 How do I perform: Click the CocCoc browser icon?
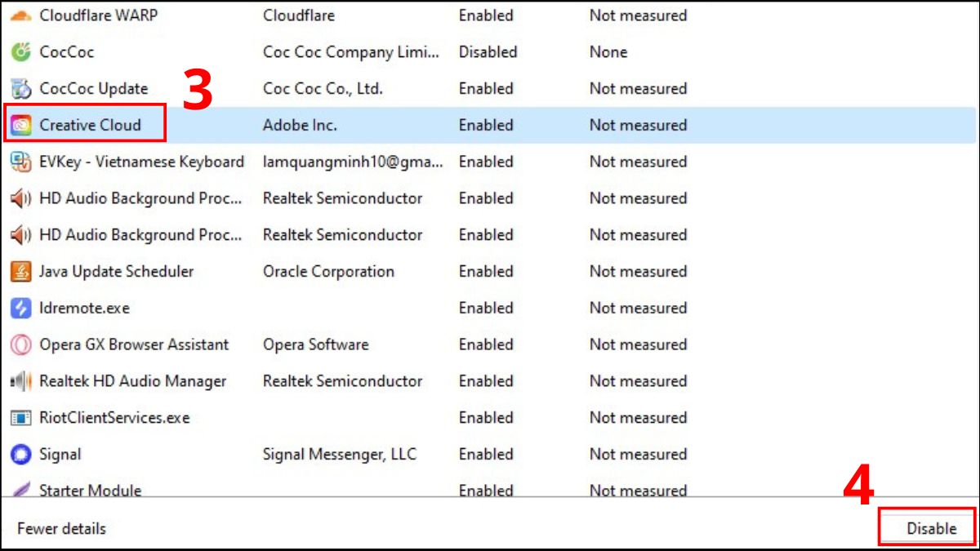[20, 52]
